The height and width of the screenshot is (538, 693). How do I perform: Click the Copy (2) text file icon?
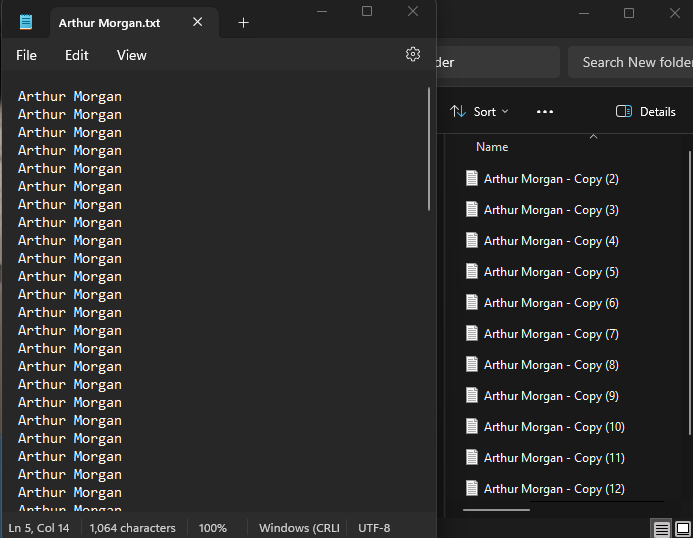472,178
